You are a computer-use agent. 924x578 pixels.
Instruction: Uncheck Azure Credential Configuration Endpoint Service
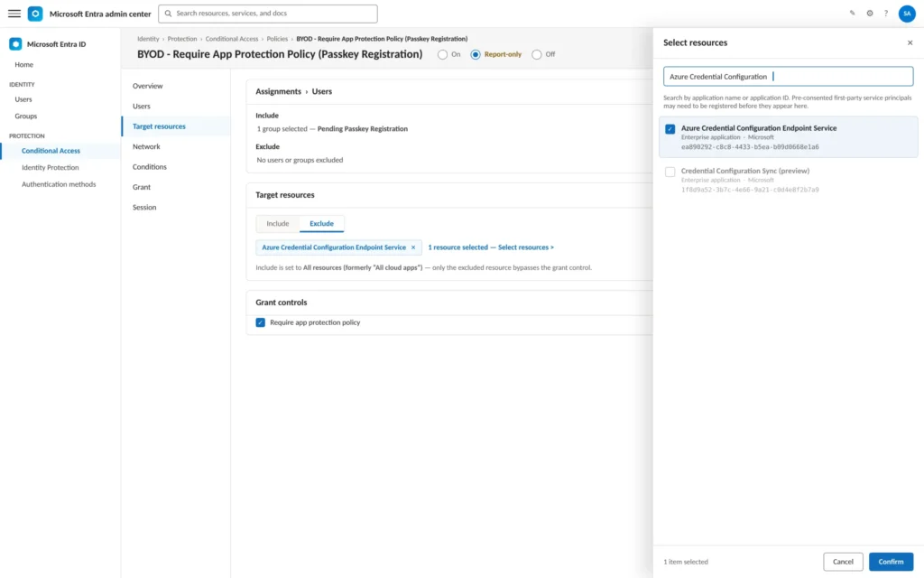[670, 128]
